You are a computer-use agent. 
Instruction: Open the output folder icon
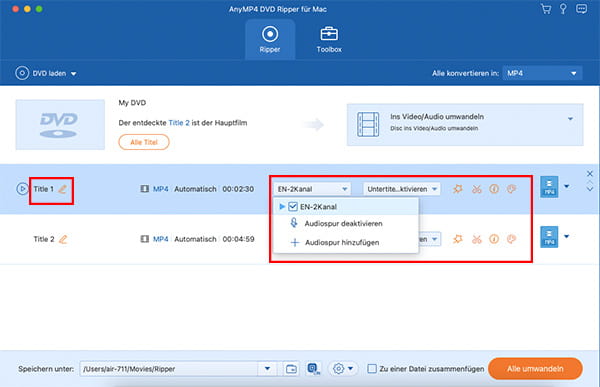tap(291, 369)
